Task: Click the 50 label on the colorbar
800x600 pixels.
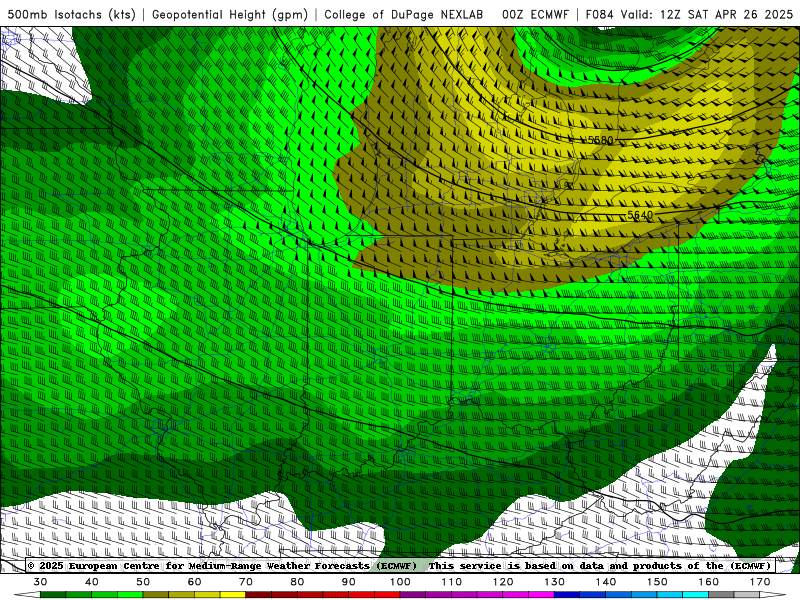Action: point(143,582)
